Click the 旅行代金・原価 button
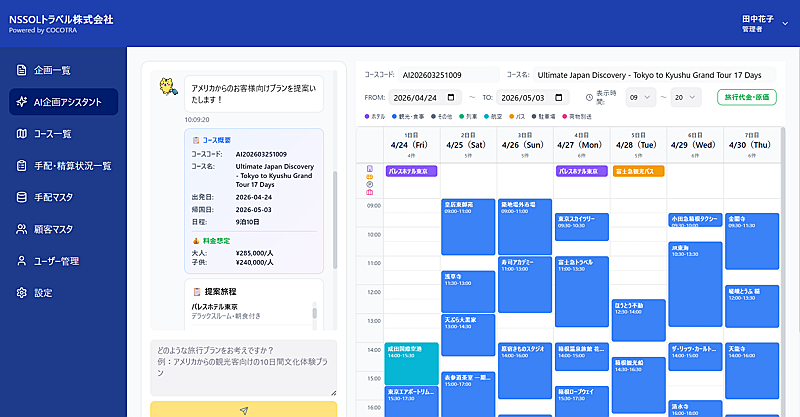 745,97
